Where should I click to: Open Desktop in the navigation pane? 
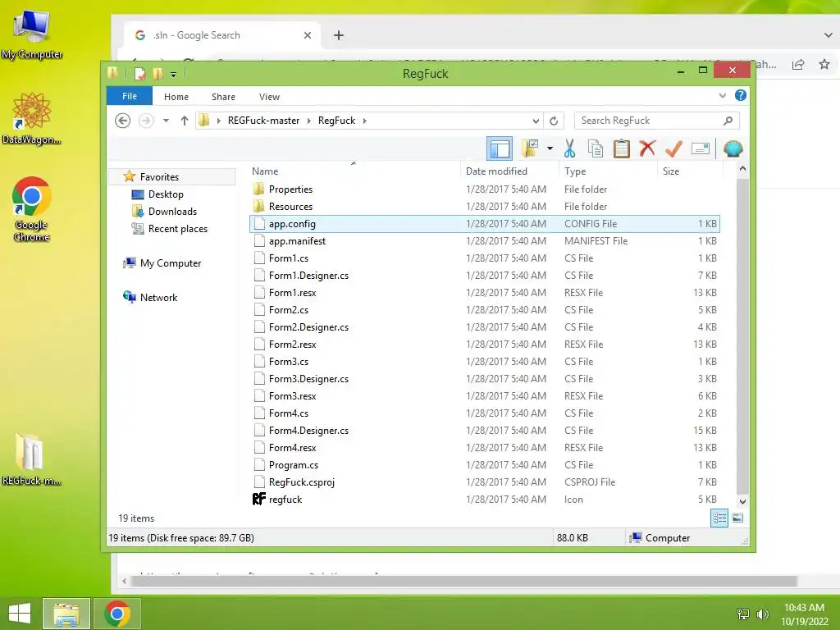pyautogui.click(x=166, y=194)
